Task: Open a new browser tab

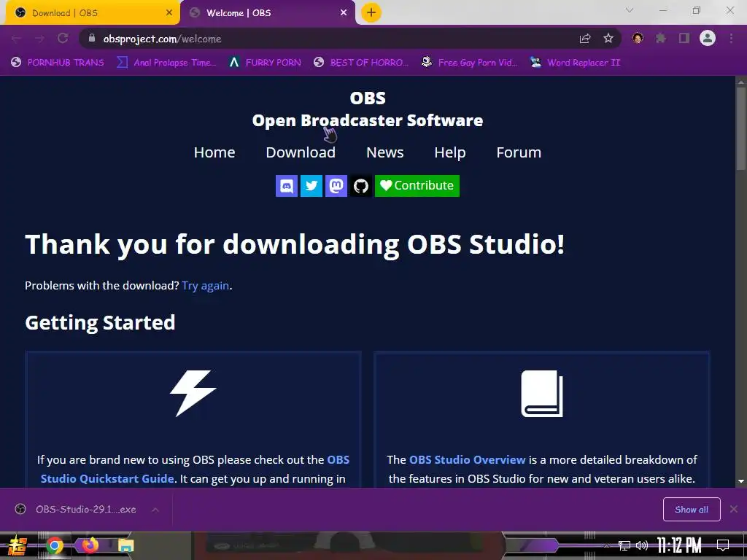Action: (371, 13)
